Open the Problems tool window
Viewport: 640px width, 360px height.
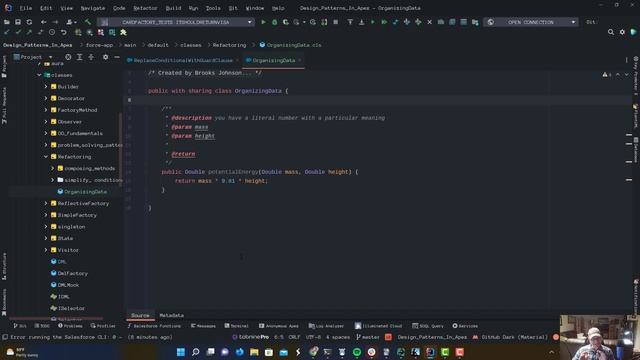coord(70,326)
